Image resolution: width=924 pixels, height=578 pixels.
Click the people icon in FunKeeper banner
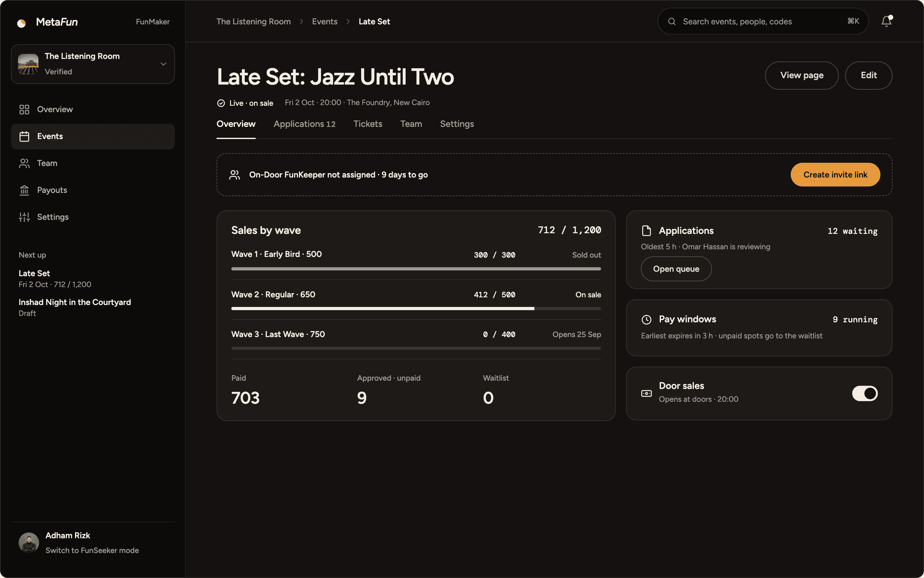[234, 175]
